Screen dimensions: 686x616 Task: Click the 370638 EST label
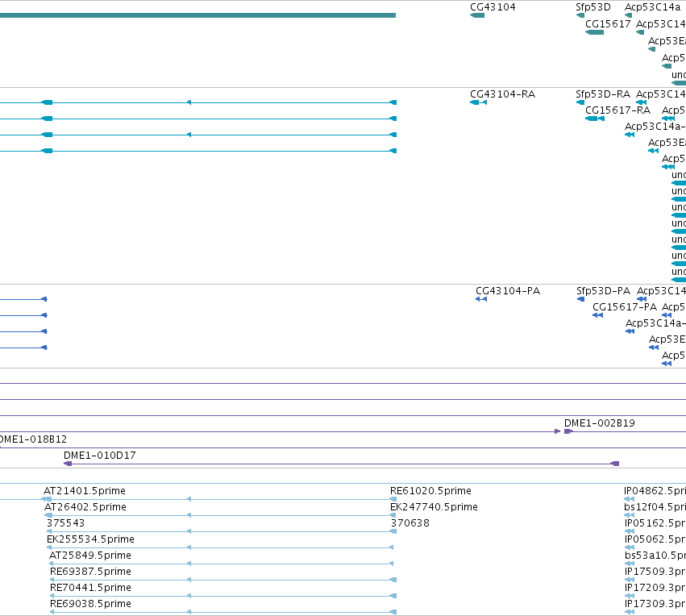(410, 523)
